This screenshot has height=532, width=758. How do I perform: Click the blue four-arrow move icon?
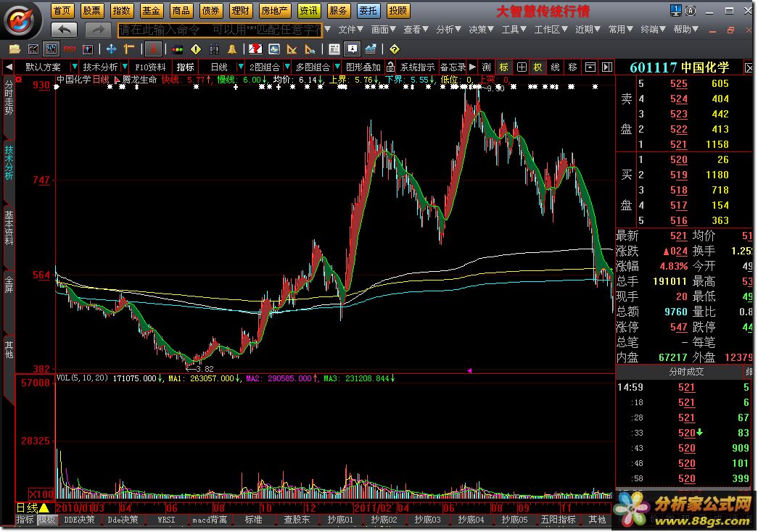coord(111,49)
